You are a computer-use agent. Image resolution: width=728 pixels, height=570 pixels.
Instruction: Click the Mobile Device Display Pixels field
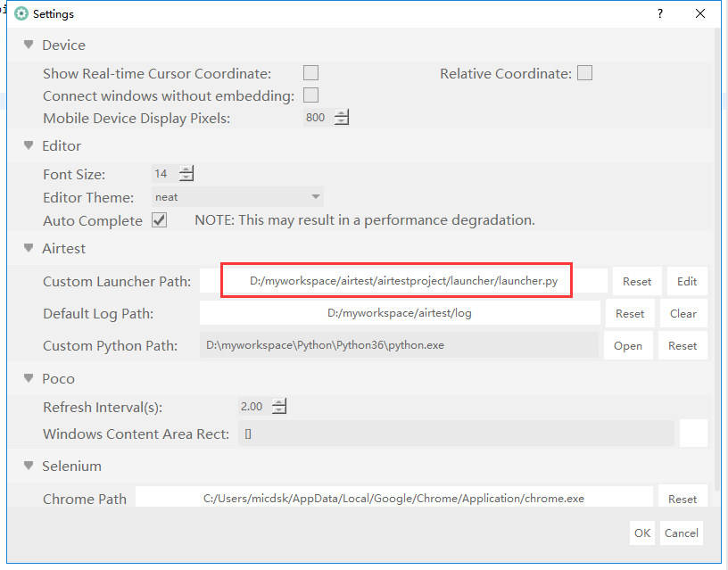pyautogui.click(x=318, y=118)
